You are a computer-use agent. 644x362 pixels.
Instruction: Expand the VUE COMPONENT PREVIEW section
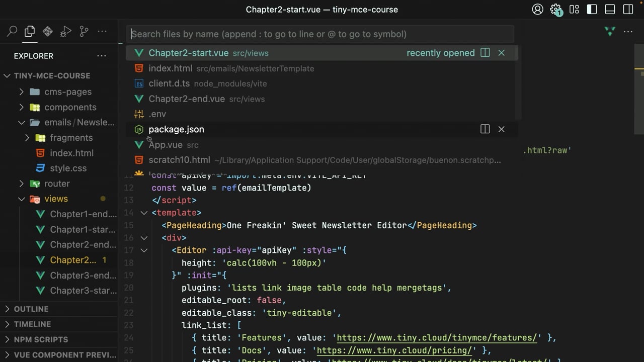pyautogui.click(x=59, y=354)
